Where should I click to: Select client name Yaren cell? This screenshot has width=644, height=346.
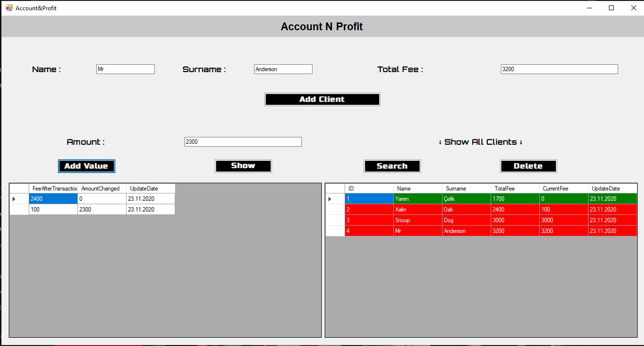click(418, 199)
